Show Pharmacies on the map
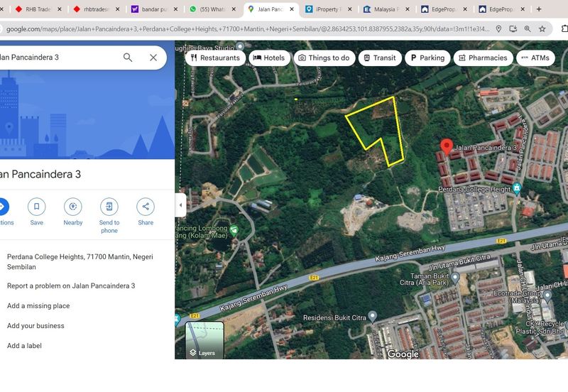The width and height of the screenshot is (568, 392). point(483,58)
